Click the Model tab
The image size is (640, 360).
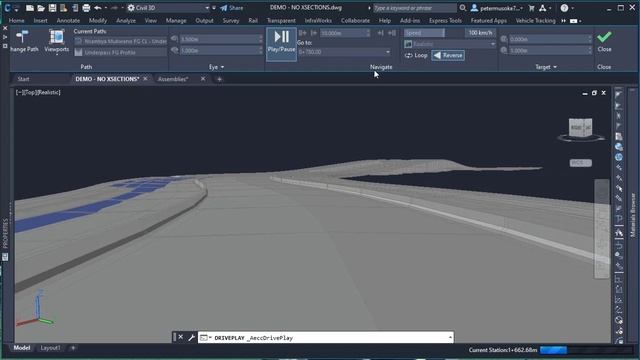[22, 348]
